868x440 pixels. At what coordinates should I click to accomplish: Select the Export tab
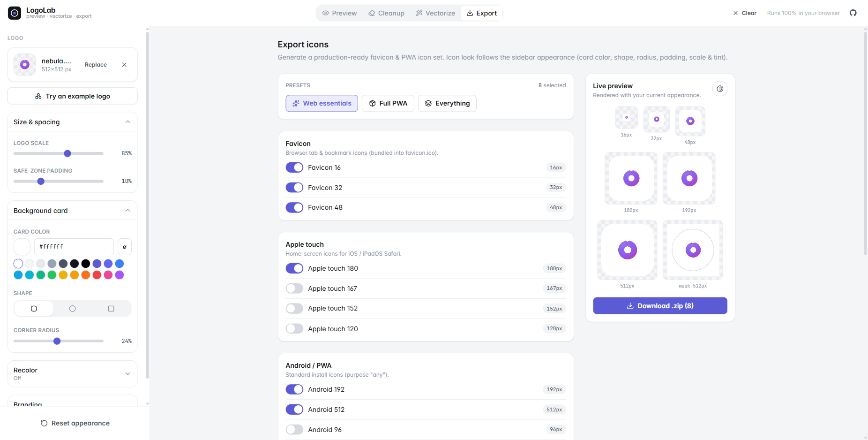click(482, 13)
